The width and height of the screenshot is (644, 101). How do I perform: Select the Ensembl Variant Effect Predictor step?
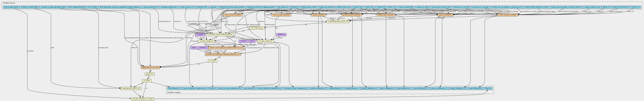point(221,35)
